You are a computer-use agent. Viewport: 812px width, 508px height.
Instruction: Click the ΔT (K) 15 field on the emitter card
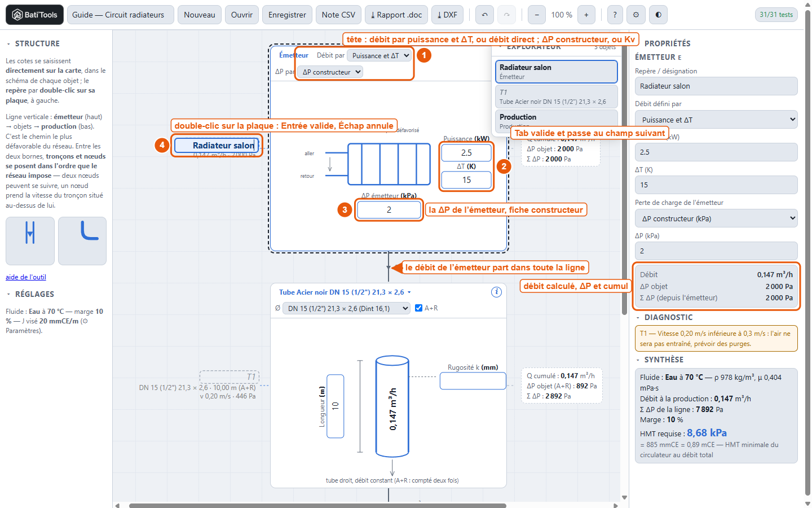point(466,180)
